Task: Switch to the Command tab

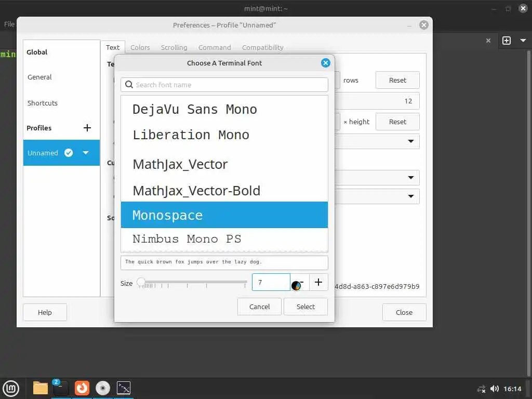Action: 215,47
